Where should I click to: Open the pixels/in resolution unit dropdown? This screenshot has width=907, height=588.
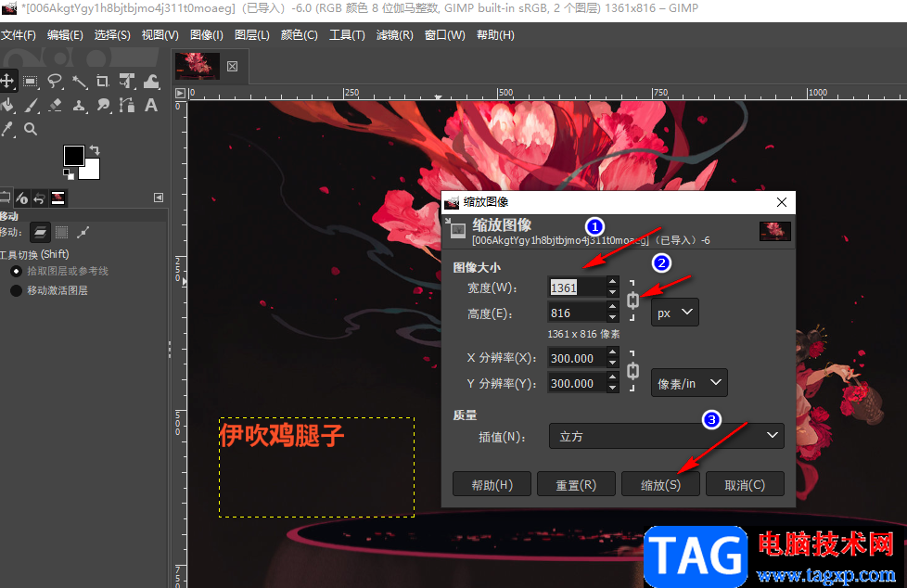pos(689,383)
